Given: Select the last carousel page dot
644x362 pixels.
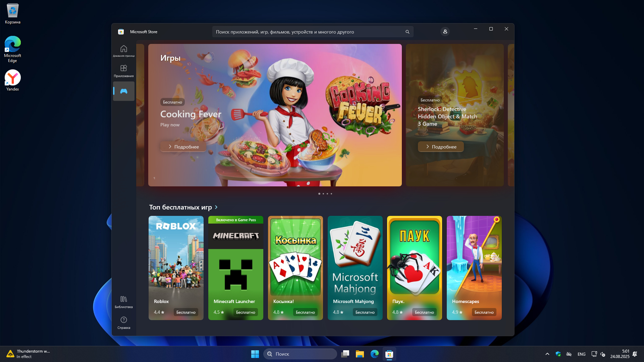Looking at the screenshot, I should 331,194.
